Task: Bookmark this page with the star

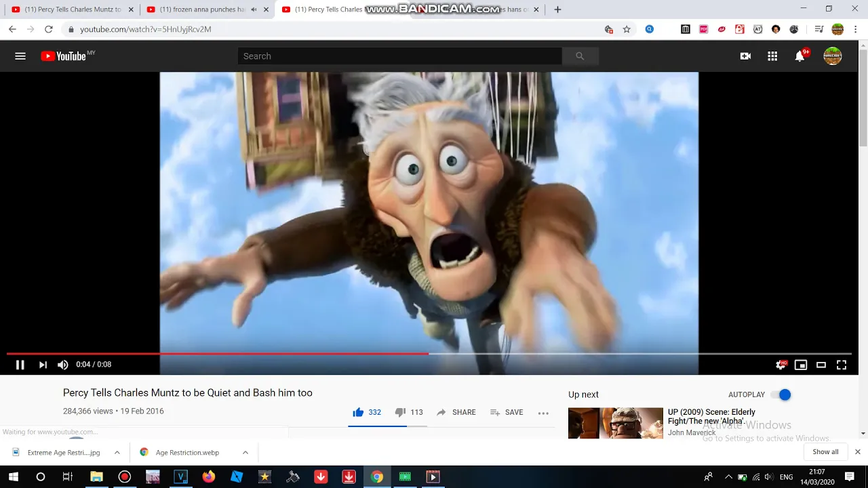Action: 627,29
